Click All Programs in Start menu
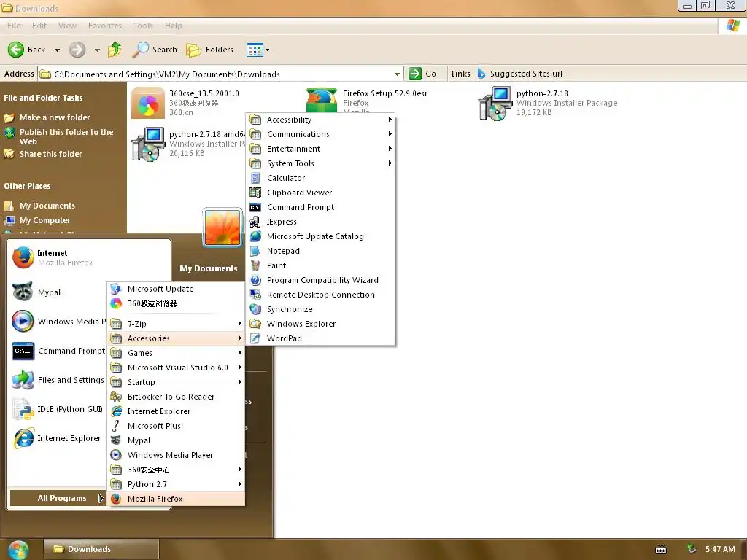Screen dimensions: 747x560 pyautogui.click(x=57, y=498)
